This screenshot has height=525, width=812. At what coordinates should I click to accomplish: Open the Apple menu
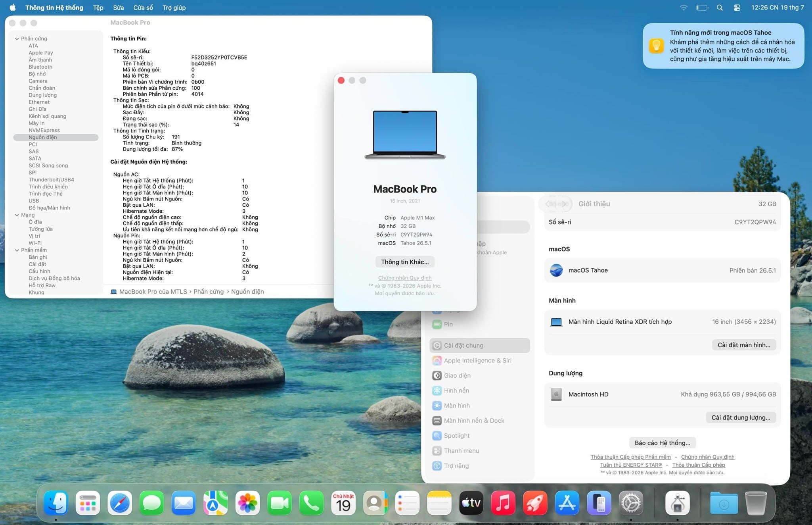coord(13,8)
